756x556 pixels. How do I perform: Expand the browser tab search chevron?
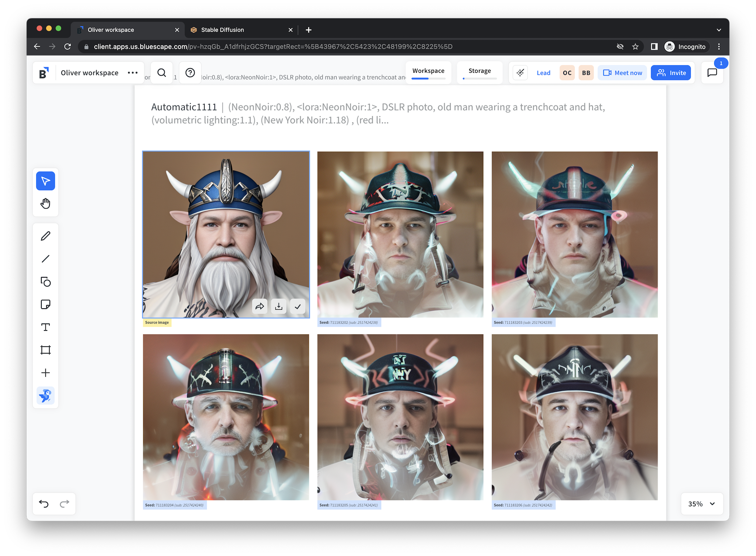(x=719, y=30)
